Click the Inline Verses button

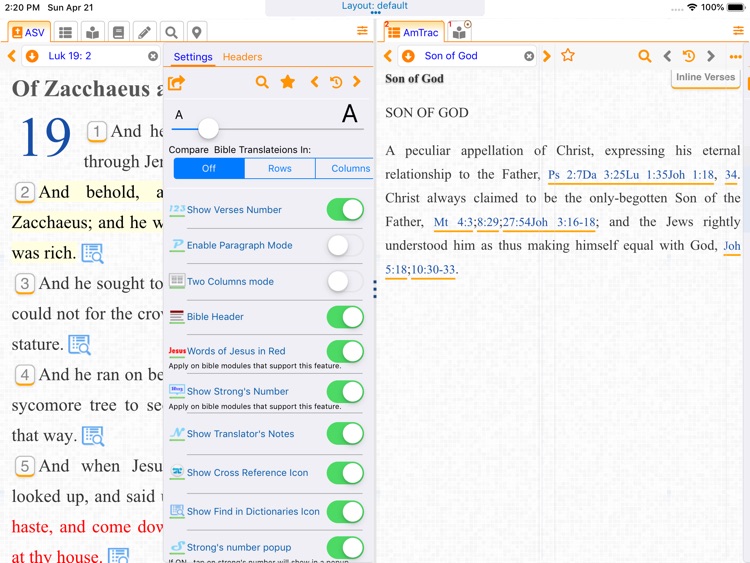pos(706,77)
